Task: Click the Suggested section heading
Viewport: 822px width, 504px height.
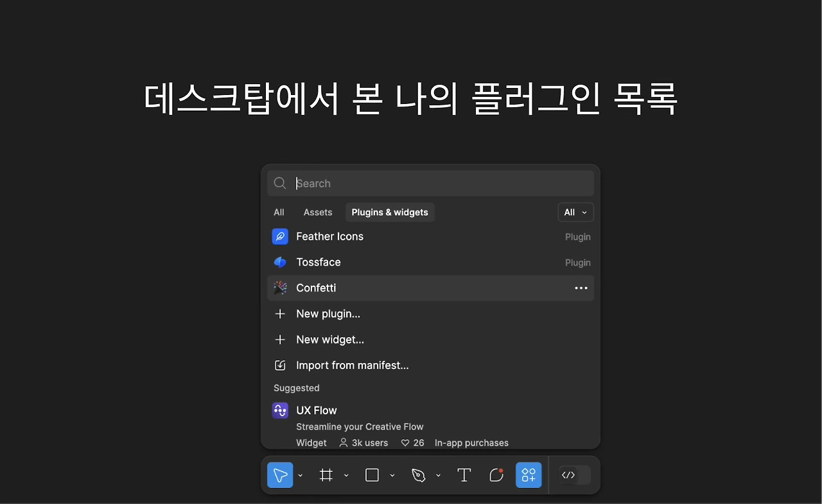Action: [x=297, y=388]
